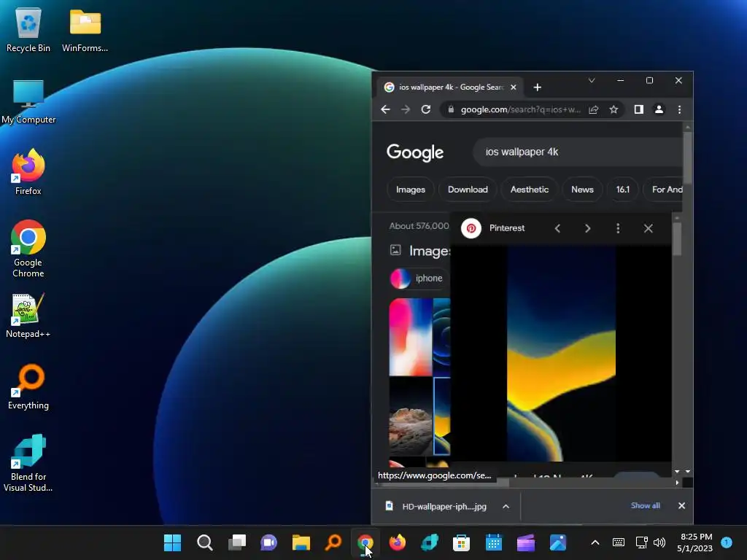Expand the download item options chevron

click(x=506, y=506)
